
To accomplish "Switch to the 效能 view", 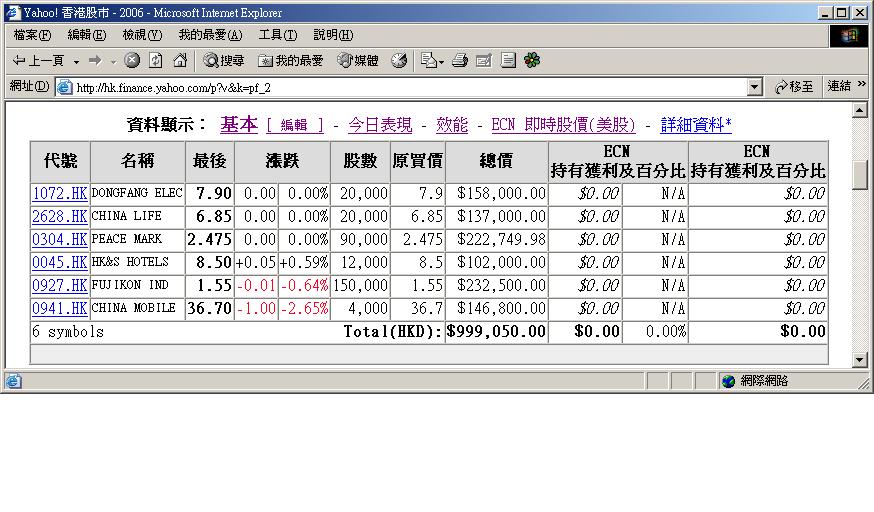I will (452, 125).
